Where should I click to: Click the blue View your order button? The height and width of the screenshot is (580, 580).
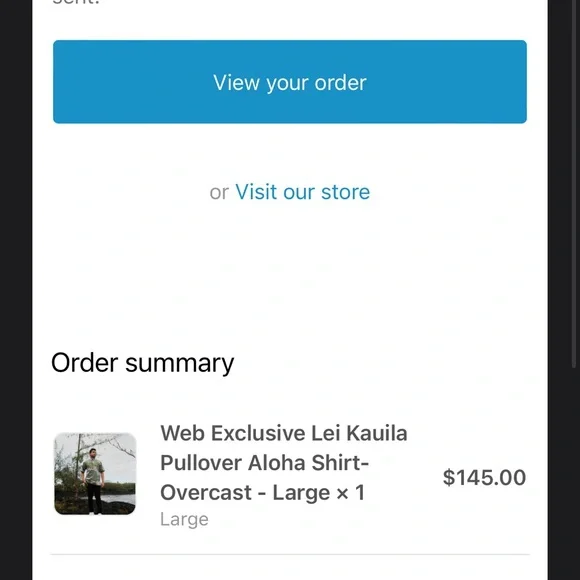(x=290, y=82)
